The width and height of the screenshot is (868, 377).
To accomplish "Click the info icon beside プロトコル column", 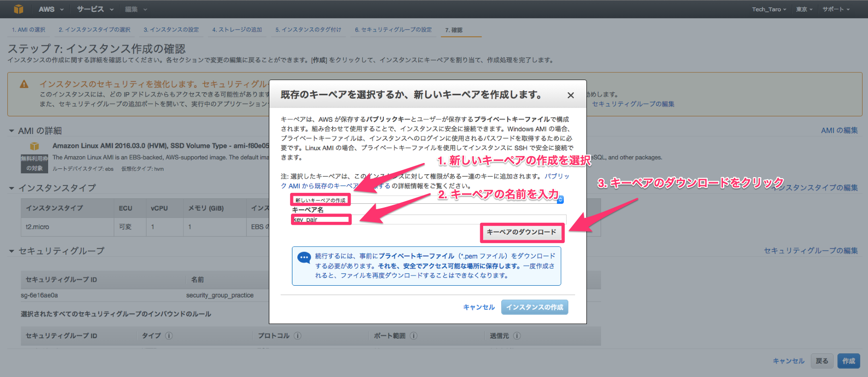I will [297, 336].
